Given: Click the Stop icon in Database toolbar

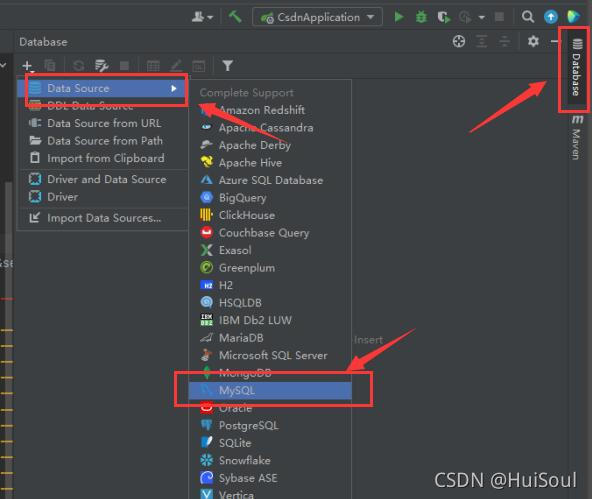Looking at the screenshot, I should pos(124,66).
